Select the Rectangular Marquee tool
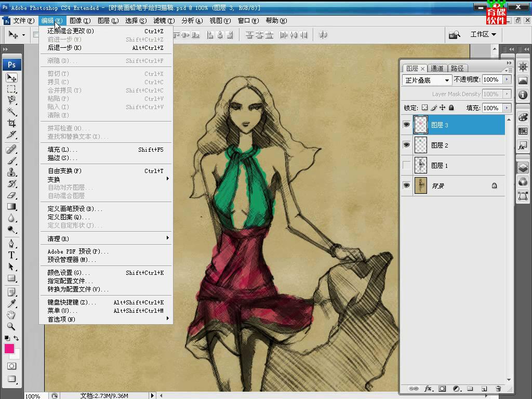The width and height of the screenshot is (532, 399). tap(11, 89)
